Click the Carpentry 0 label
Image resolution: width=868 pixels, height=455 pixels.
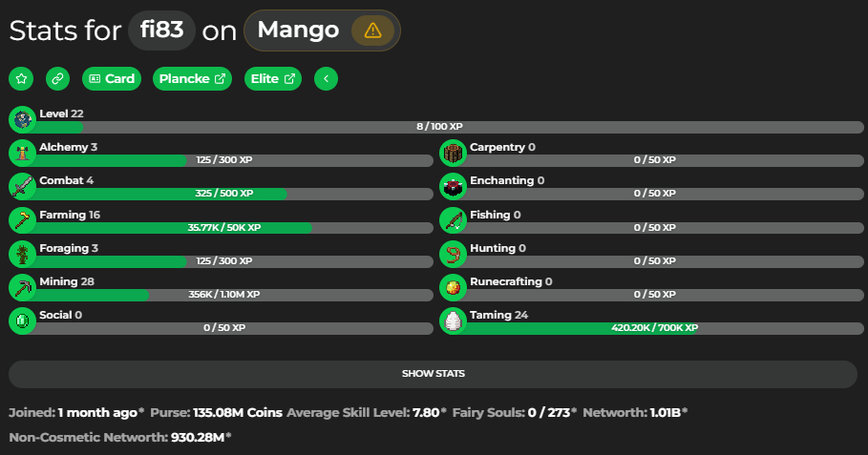pos(502,147)
